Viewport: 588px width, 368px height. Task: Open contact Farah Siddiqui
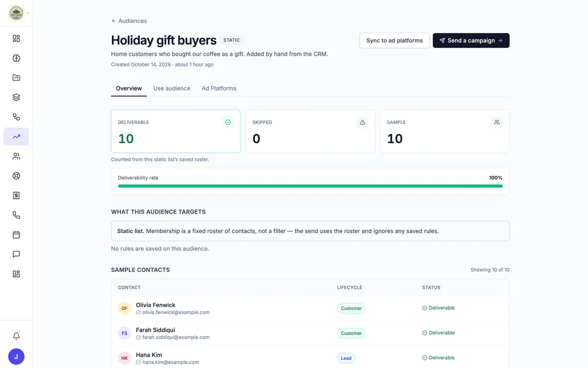(x=155, y=330)
